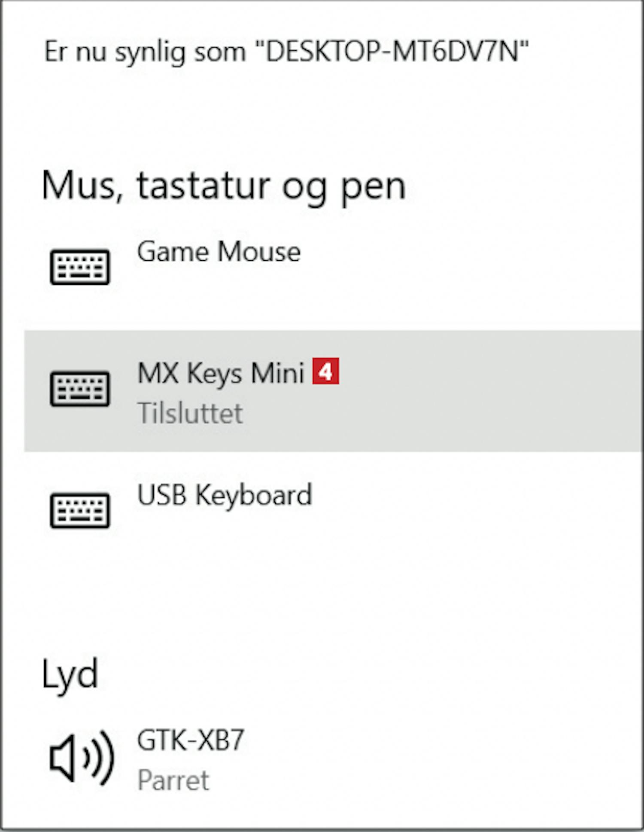Click the GTK-XB7 speaker icon

(x=82, y=758)
